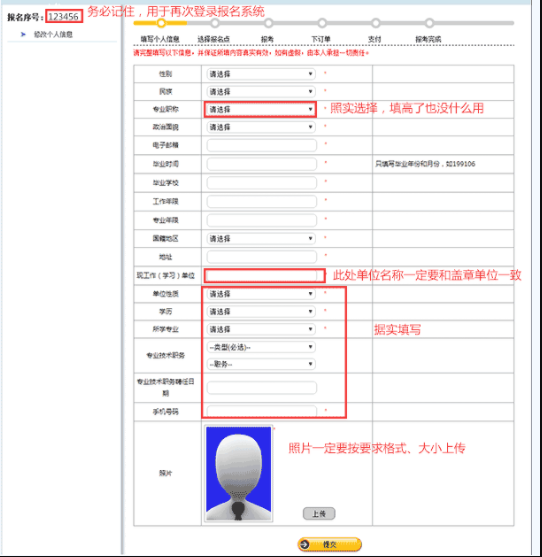Select the 报考完成 step label
The height and width of the screenshot is (557, 542).
tap(428, 39)
